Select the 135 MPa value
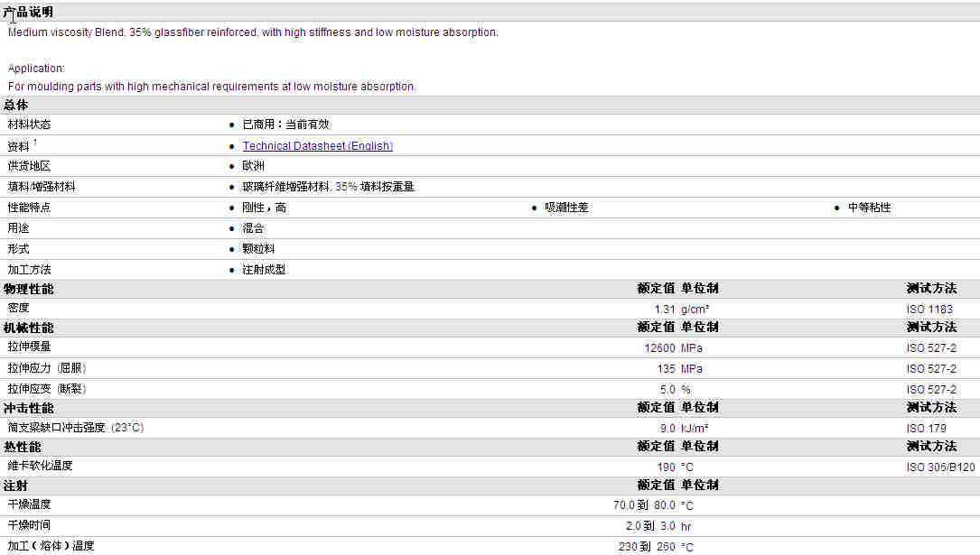Viewport: 980px width, 555px height. 679,369
